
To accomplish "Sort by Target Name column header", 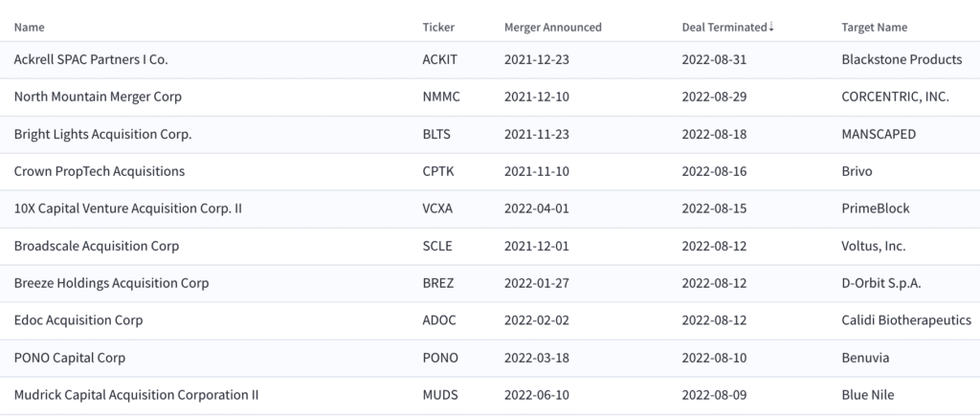I will pyautogui.click(x=875, y=28).
